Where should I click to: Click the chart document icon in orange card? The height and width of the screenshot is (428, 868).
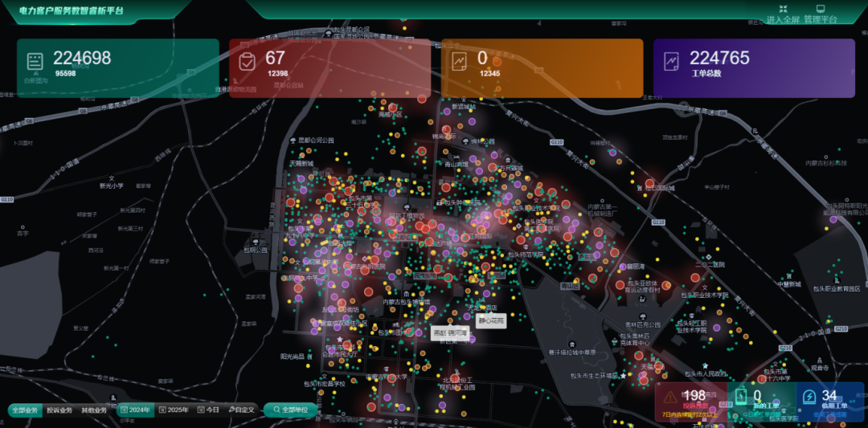[x=459, y=62]
